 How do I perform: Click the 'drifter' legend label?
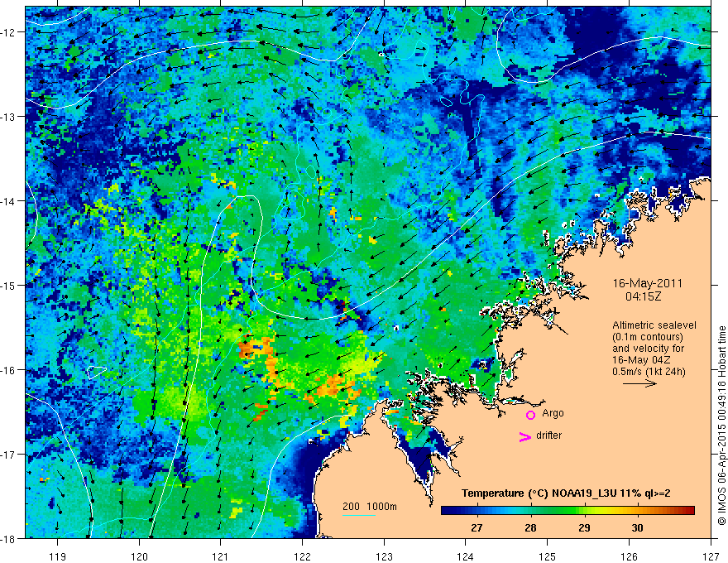tap(548, 435)
